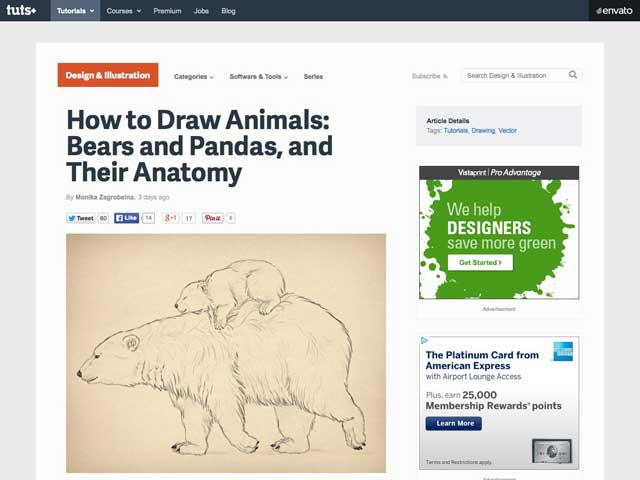Select the Series menu item
This screenshot has width=640, height=480.
pyautogui.click(x=313, y=77)
